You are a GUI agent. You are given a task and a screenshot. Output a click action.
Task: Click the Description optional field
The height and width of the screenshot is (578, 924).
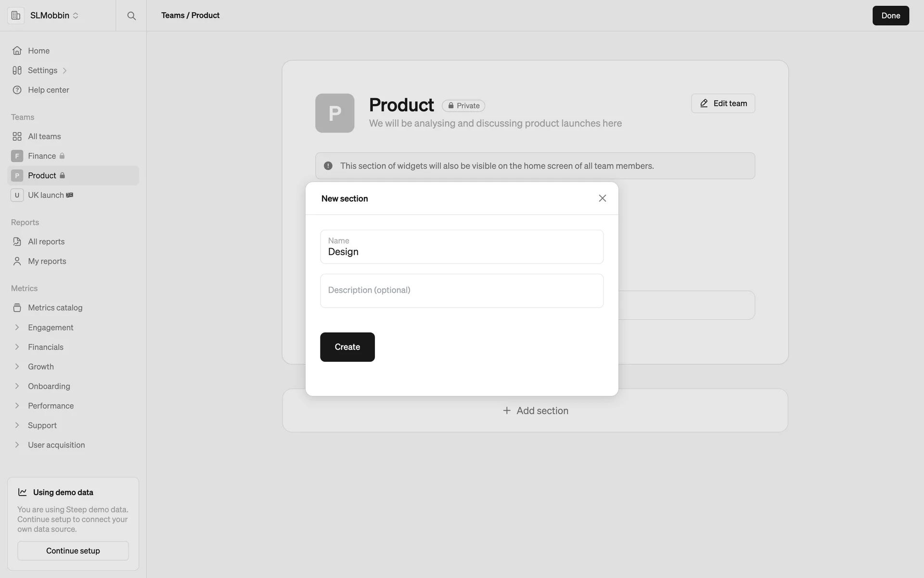pyautogui.click(x=462, y=290)
